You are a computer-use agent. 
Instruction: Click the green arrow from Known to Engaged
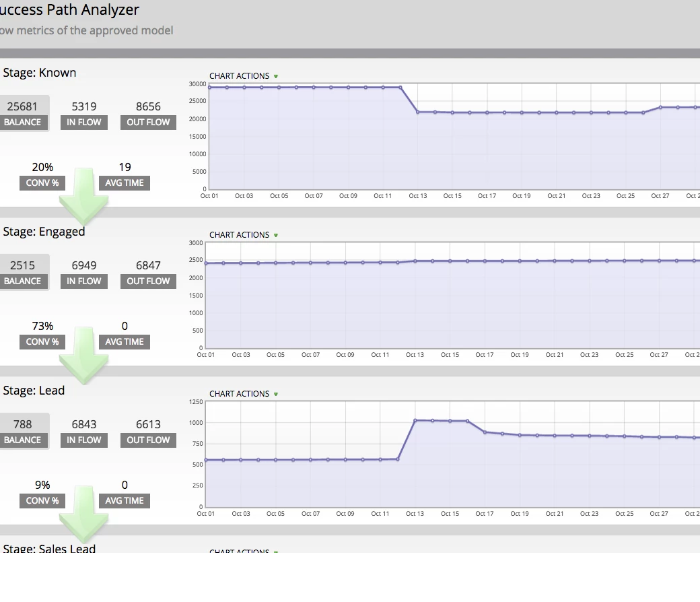[83, 197]
